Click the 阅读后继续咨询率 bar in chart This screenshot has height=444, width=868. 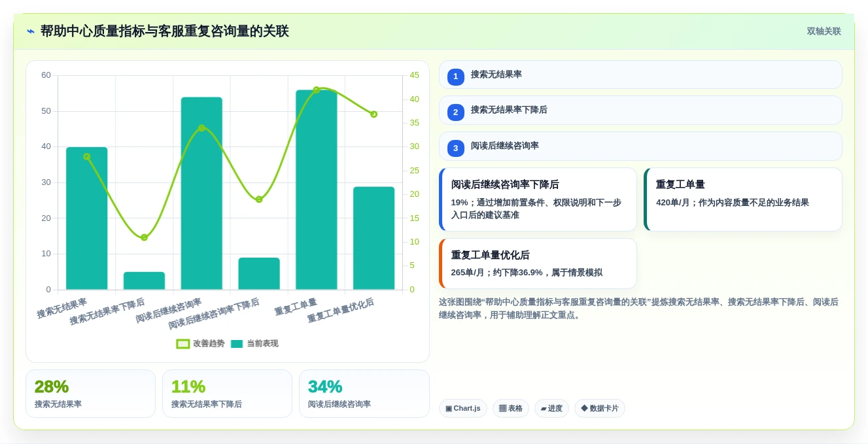[x=201, y=194]
